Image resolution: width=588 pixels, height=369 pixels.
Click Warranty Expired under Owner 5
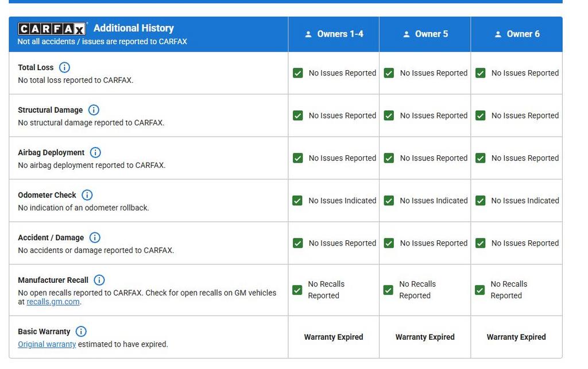pos(425,337)
